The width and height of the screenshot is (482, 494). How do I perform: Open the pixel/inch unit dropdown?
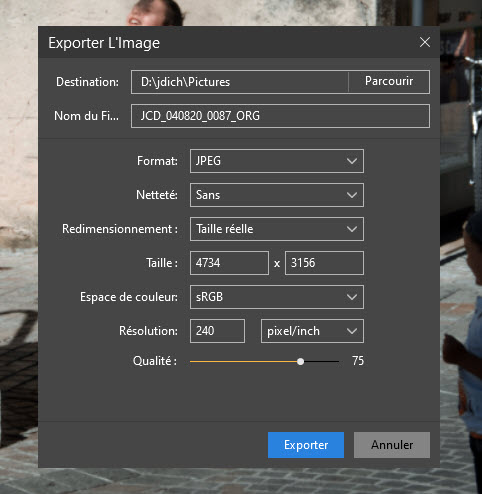point(312,331)
